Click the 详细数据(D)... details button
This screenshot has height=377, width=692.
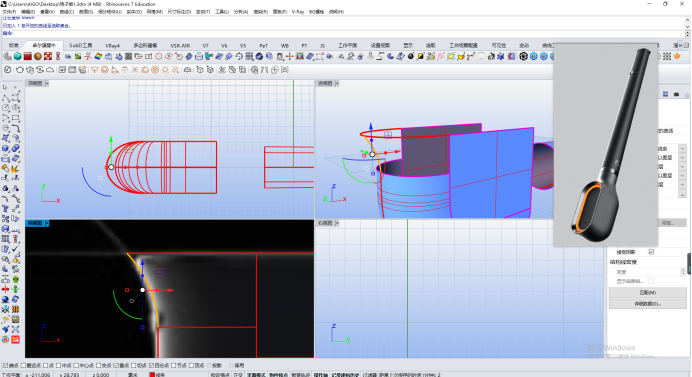pos(647,304)
